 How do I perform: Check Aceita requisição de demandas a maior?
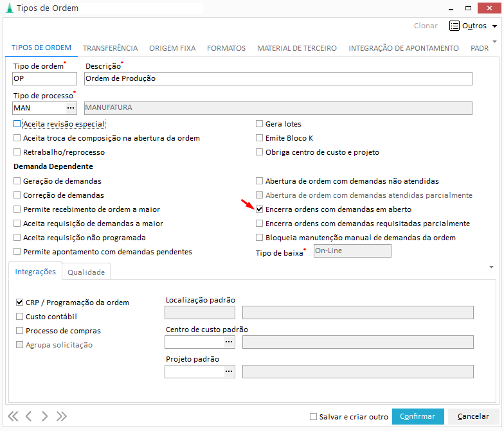(x=17, y=224)
